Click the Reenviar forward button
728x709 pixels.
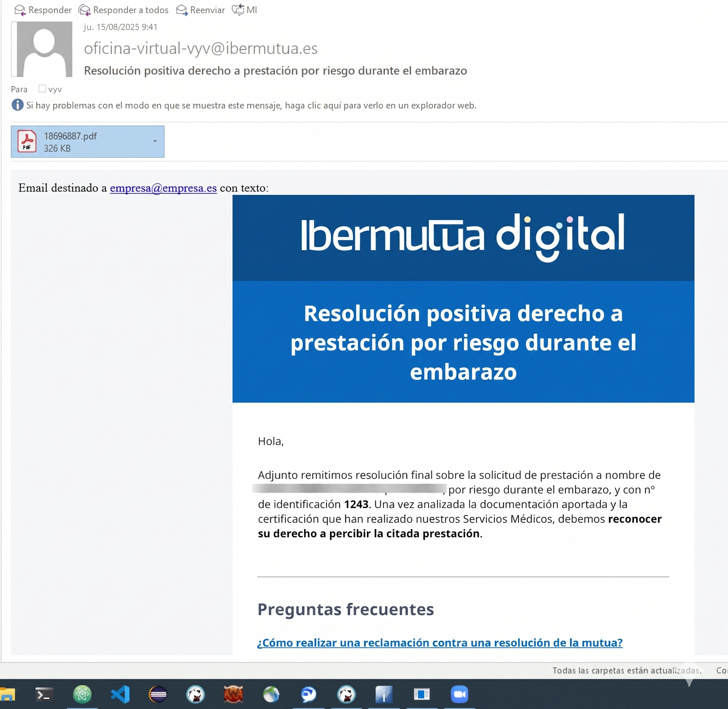tap(200, 10)
